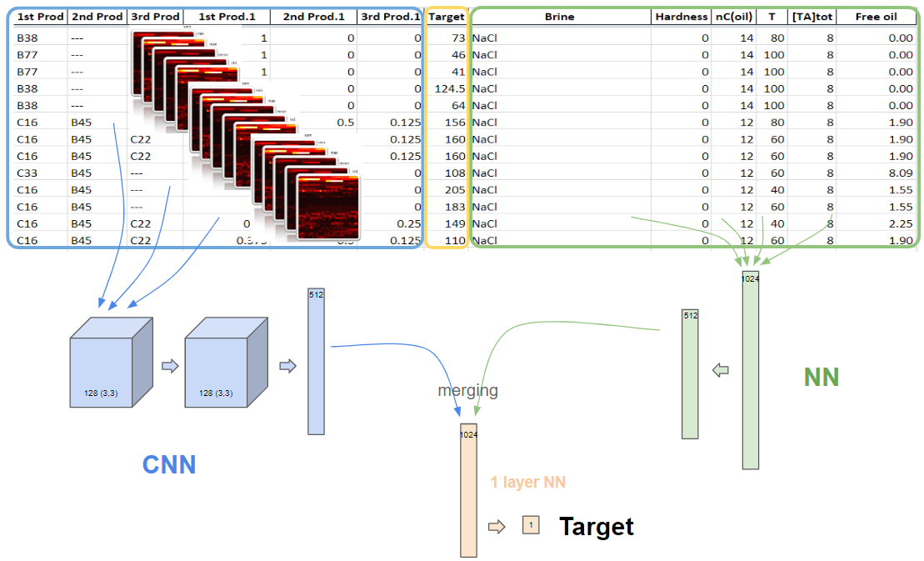Screen dimensions: 924x561
Task: Click the green 512 layer bar
Action: pos(690,374)
